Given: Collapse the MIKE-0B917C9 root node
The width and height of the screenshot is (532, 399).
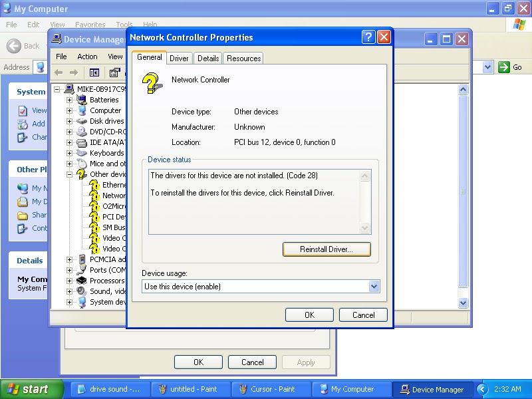Looking at the screenshot, I should (57, 89).
